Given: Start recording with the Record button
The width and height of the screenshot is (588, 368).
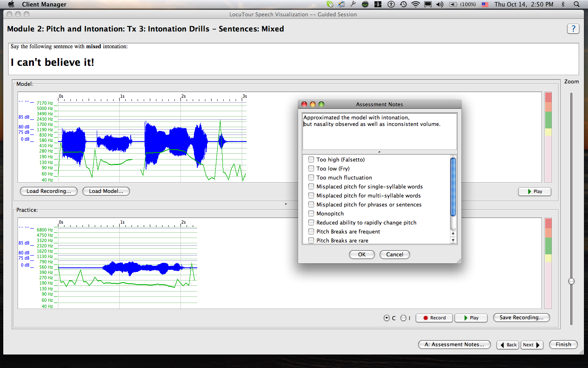Looking at the screenshot, I should 434,318.
